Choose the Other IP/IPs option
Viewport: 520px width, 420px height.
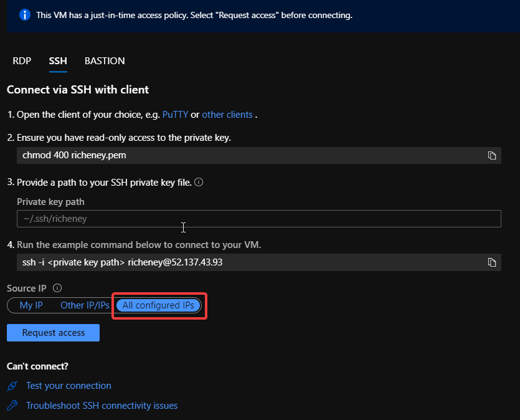(85, 305)
